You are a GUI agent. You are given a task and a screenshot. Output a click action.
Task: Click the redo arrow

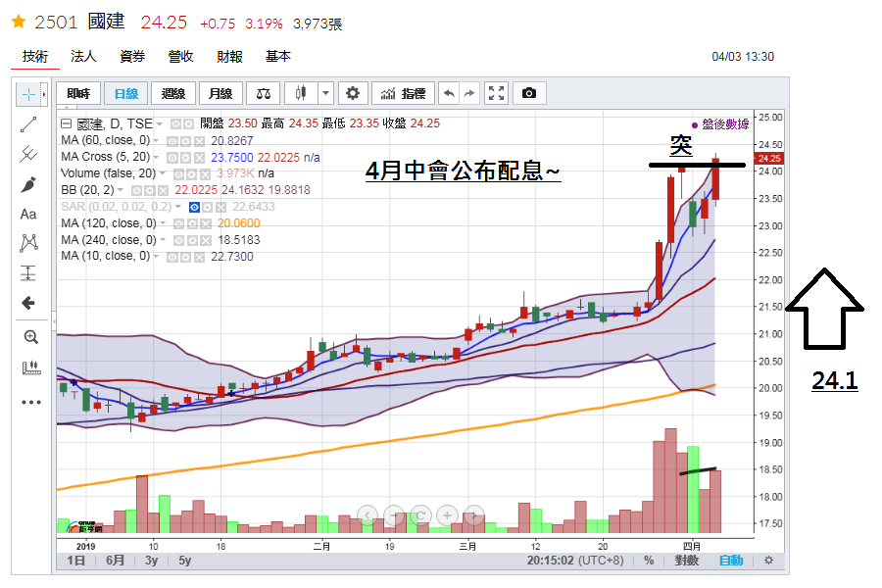469,93
